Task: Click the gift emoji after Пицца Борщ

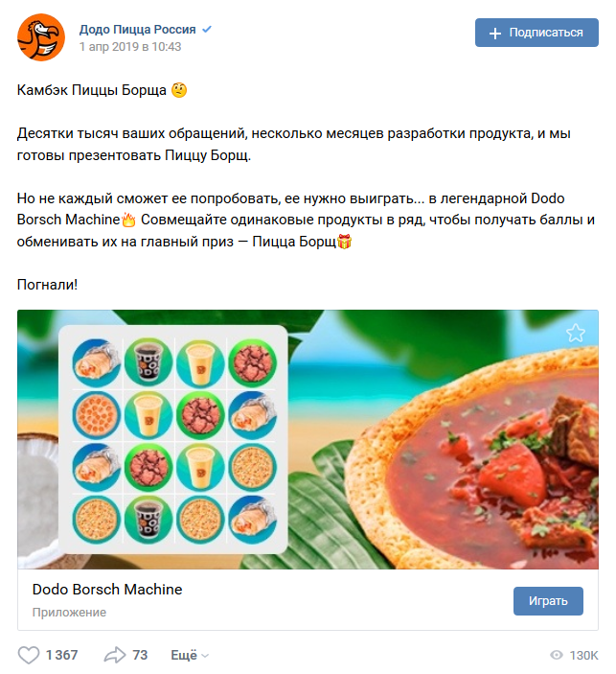Action: point(344,242)
